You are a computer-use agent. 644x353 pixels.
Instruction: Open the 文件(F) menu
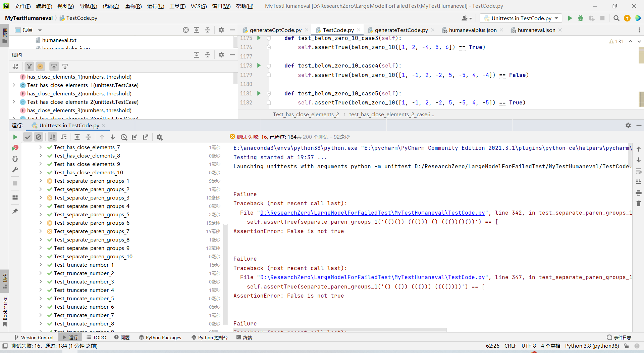point(23,6)
